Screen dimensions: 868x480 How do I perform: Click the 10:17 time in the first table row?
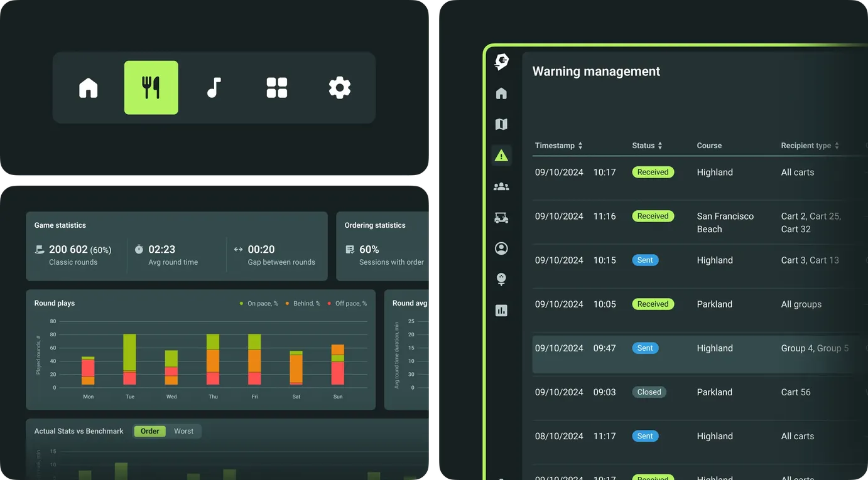click(604, 172)
